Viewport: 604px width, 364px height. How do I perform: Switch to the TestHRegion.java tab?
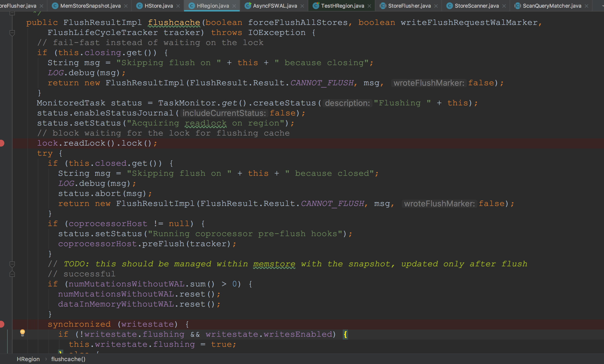tap(342, 6)
